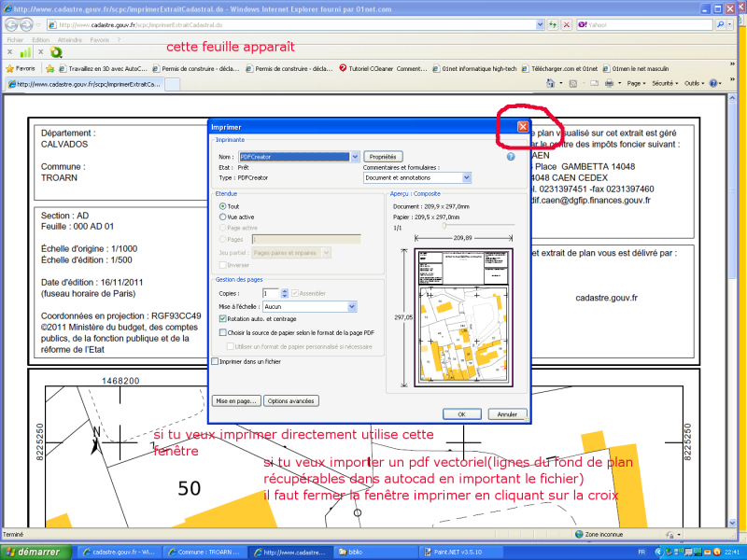Open the démarrer Start button
The width and height of the screenshot is (747, 560).
tap(35, 553)
